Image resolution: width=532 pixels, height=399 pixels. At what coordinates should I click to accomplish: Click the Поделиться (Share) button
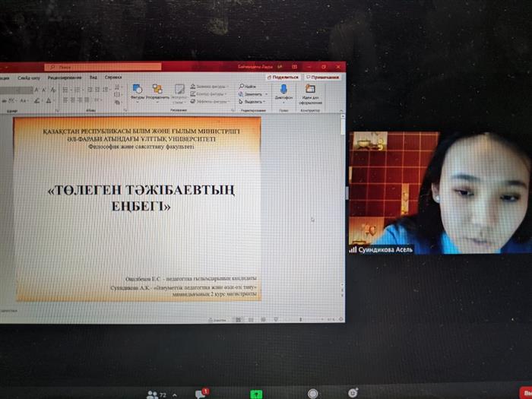click(x=285, y=77)
